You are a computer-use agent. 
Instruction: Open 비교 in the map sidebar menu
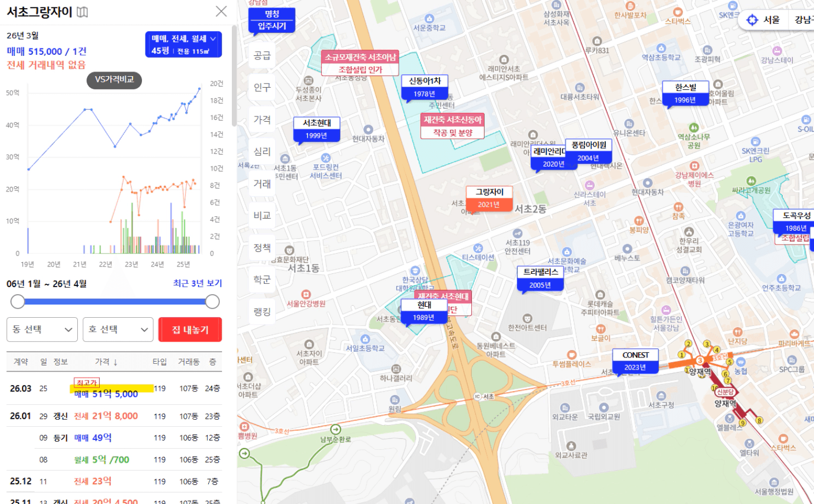pos(262,216)
